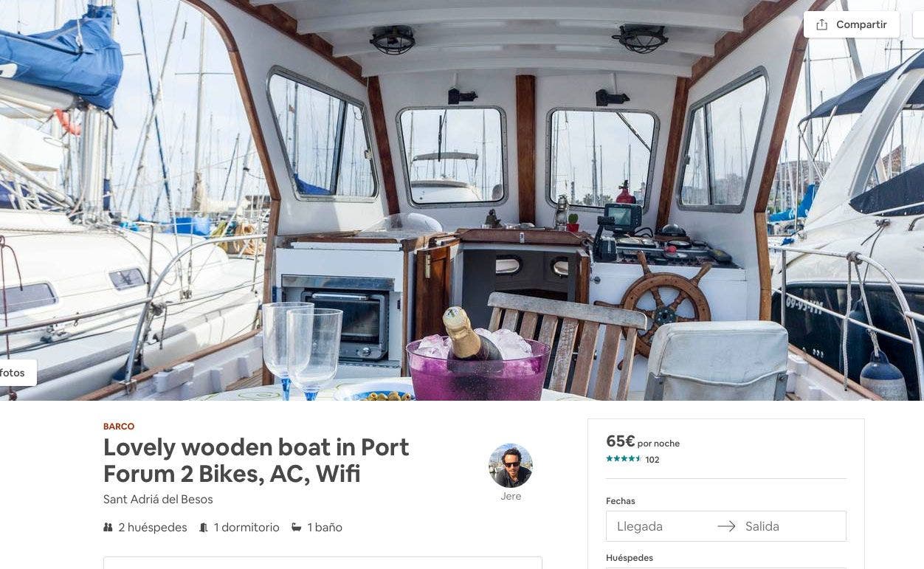Click the host name Jere
Image resolution: width=924 pixels, height=569 pixels.
coord(511,496)
